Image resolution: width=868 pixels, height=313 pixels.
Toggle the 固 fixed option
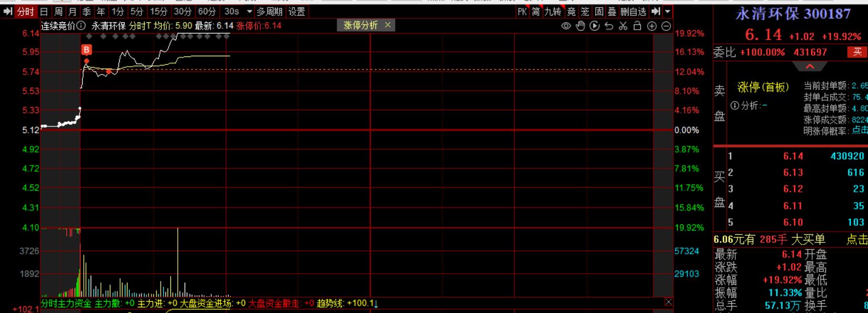(x=599, y=11)
